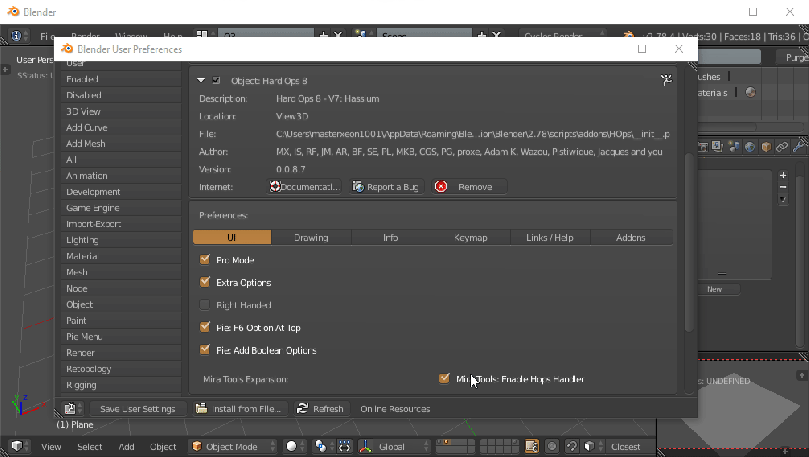
Task: Click the Report a Bug button
Action: (387, 187)
